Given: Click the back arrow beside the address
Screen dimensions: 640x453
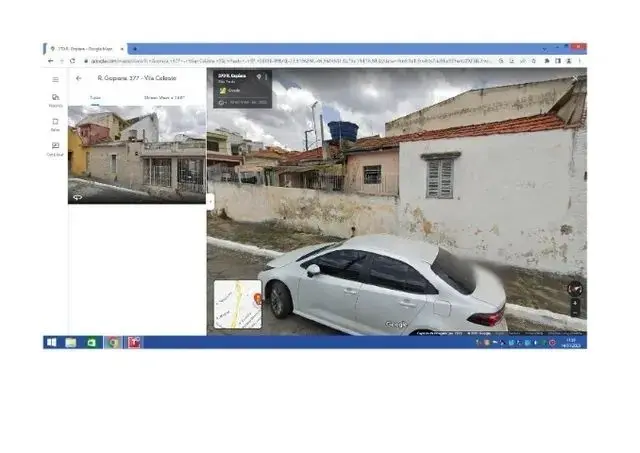Looking at the screenshot, I should (x=79, y=78).
